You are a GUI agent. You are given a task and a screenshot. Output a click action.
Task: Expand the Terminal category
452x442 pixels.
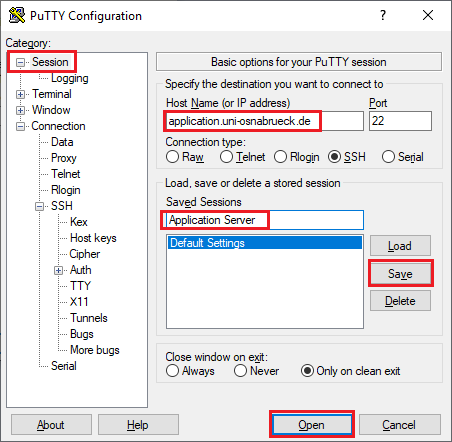tap(21, 94)
